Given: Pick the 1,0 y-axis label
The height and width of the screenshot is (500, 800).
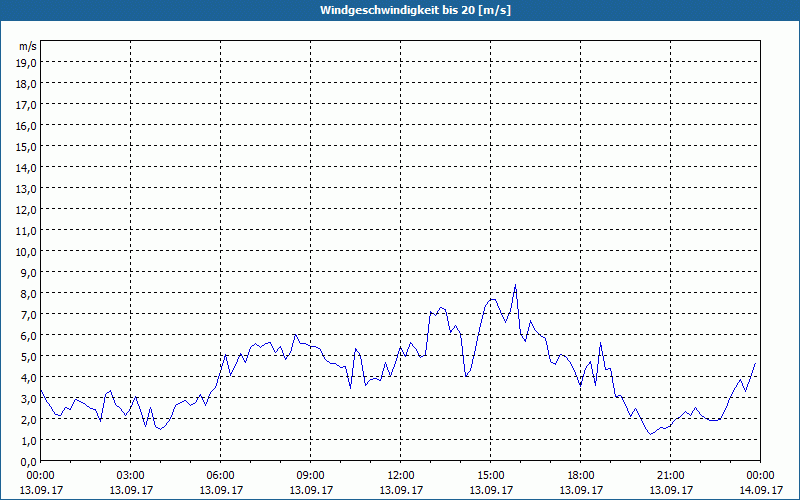Looking at the screenshot, I should pyautogui.click(x=30, y=440).
